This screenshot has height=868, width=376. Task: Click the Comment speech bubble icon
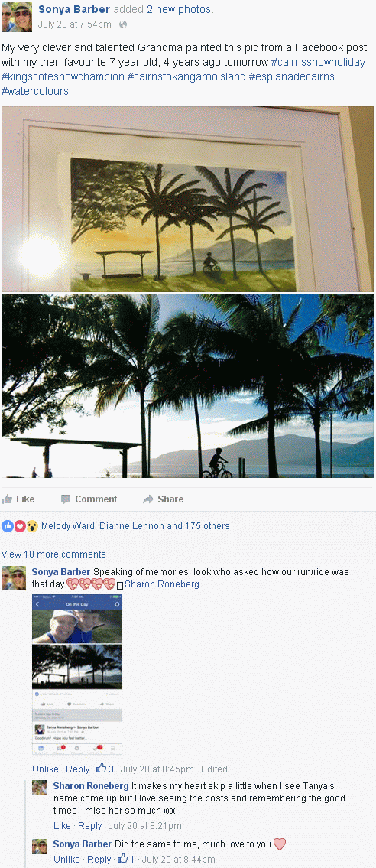coord(66,499)
